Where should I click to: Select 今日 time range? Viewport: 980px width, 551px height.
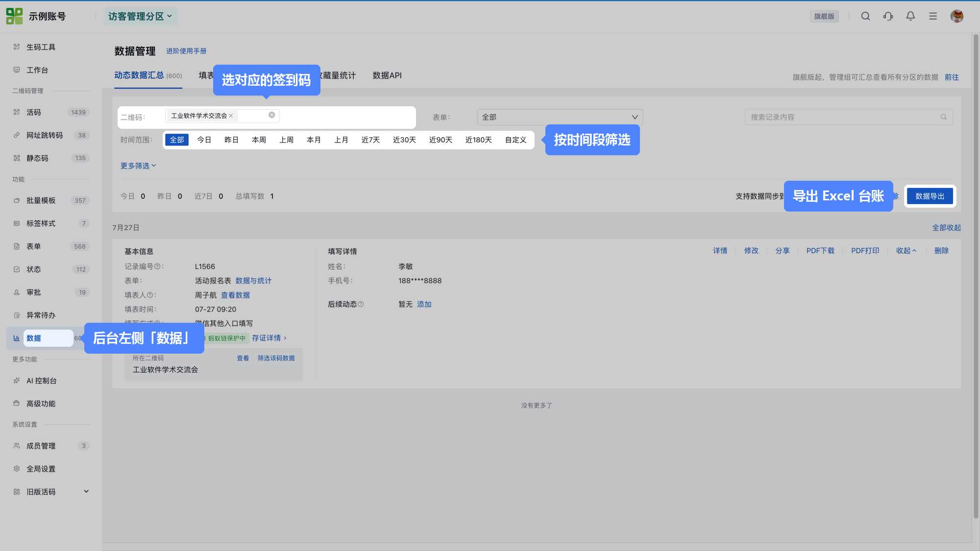click(x=204, y=140)
